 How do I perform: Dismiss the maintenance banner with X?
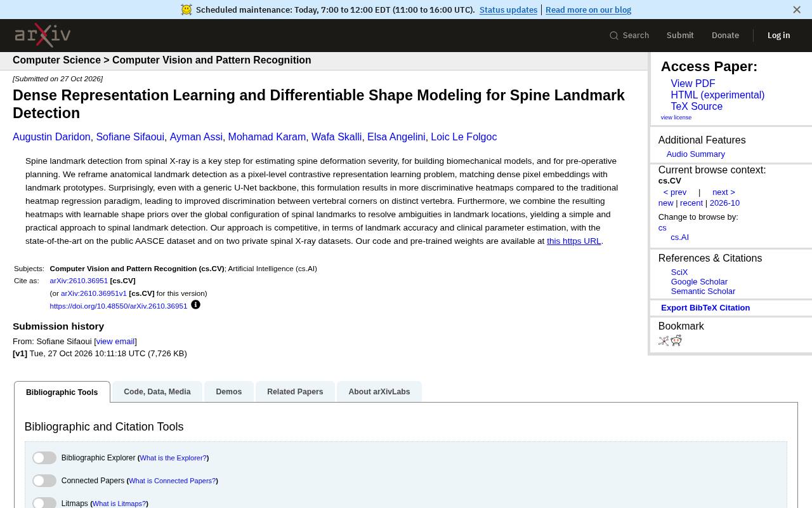(x=797, y=10)
